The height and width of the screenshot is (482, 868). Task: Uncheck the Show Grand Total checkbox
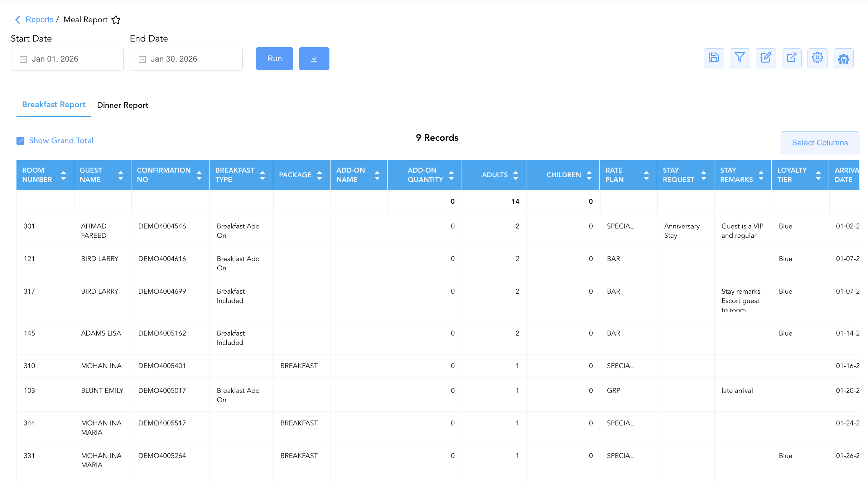20,141
